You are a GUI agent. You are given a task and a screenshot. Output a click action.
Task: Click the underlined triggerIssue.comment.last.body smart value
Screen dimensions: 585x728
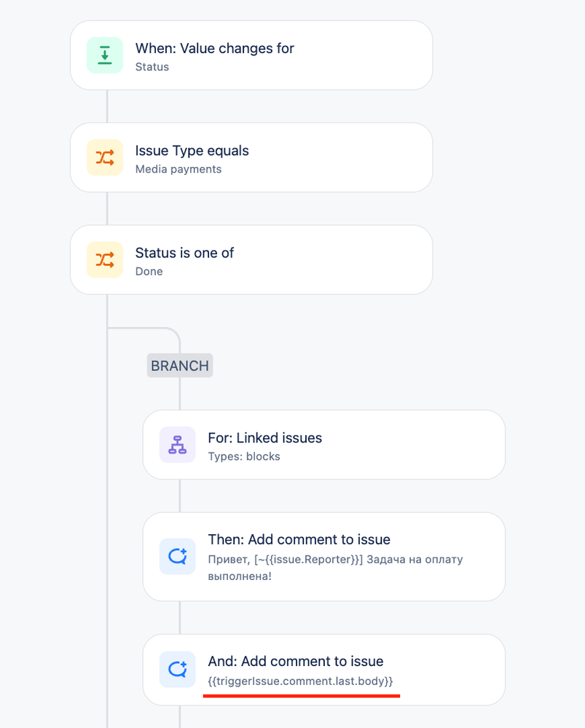(300, 681)
